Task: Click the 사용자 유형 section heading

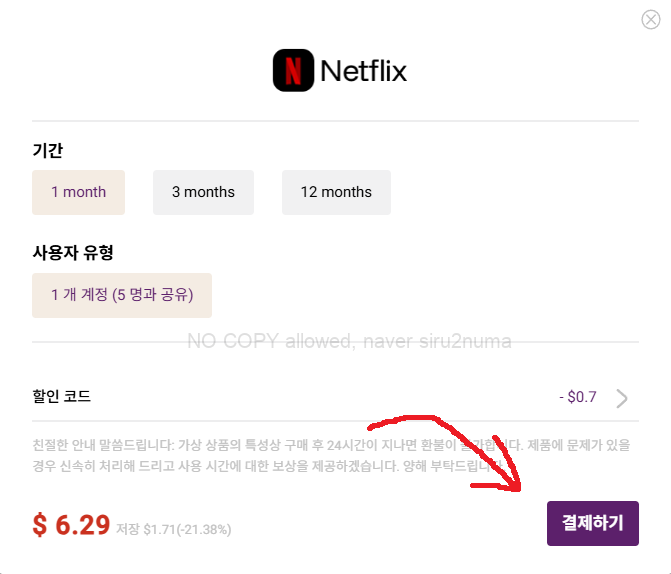Action: [x=72, y=253]
